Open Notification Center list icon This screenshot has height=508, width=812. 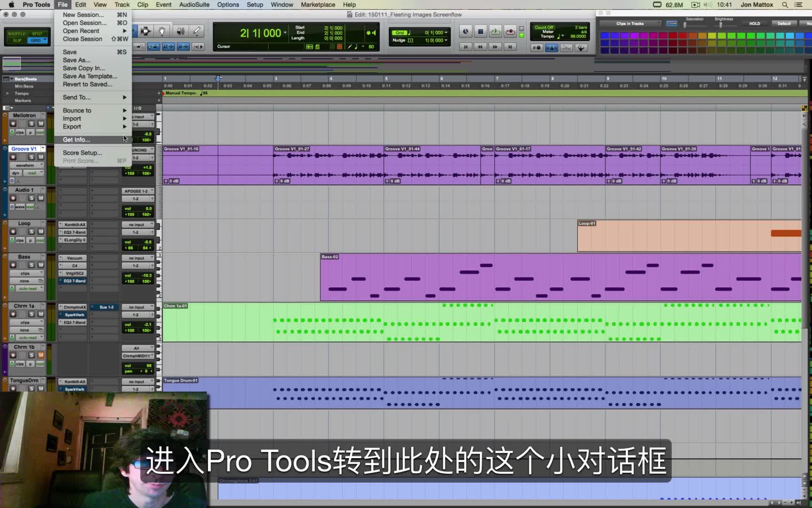click(798, 5)
